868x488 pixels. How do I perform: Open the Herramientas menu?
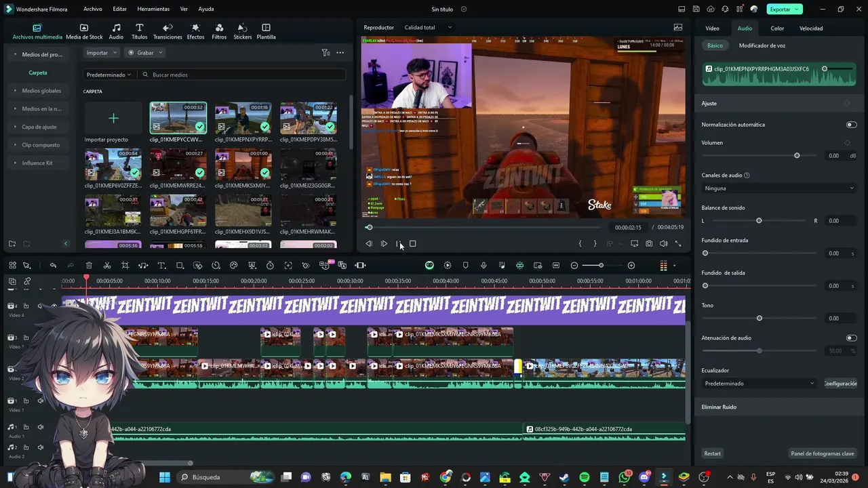[153, 9]
